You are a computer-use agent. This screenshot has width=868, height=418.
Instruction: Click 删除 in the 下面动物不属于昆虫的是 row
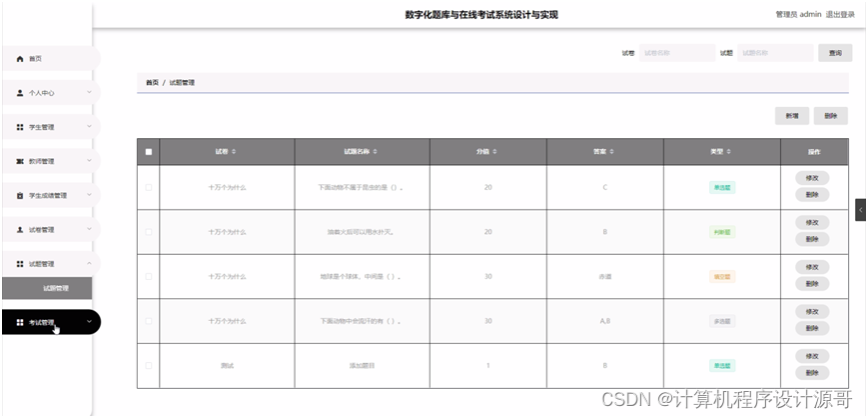(x=812, y=195)
